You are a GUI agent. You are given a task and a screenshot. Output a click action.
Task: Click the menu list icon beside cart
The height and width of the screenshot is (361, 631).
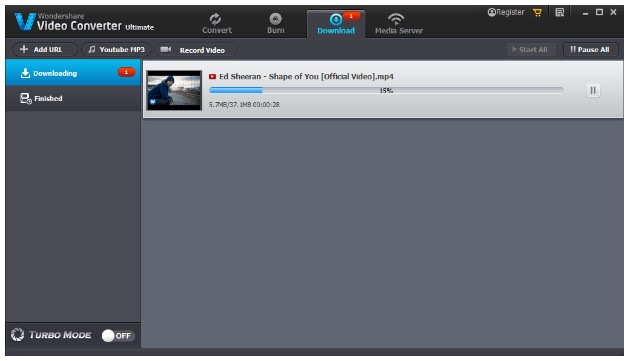tap(559, 12)
